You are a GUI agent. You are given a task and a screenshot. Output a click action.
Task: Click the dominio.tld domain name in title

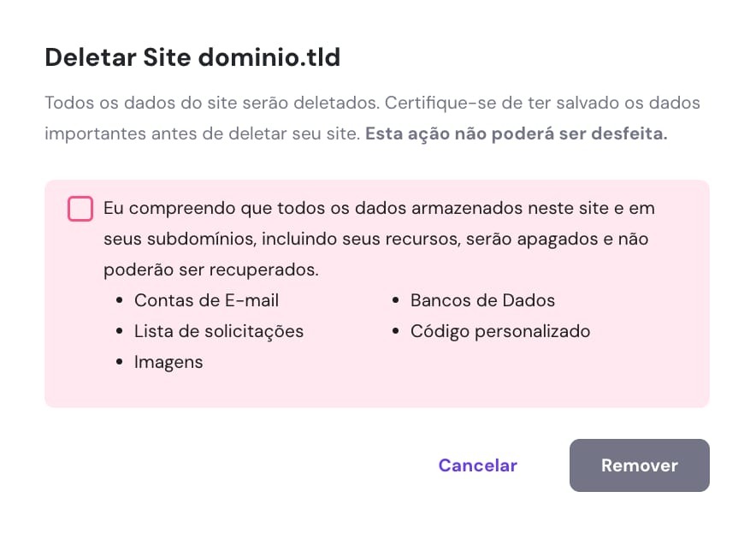[x=269, y=58]
